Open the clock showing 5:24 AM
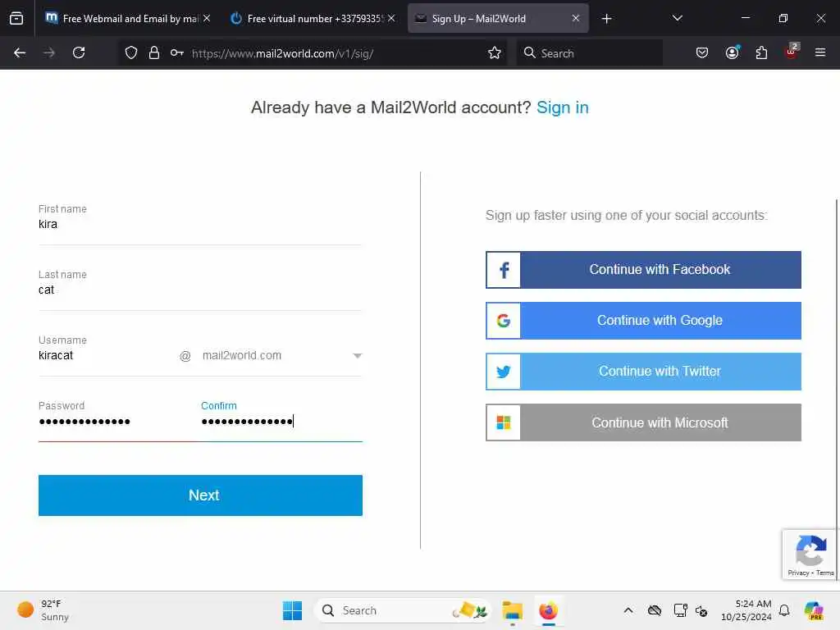 pos(746,610)
